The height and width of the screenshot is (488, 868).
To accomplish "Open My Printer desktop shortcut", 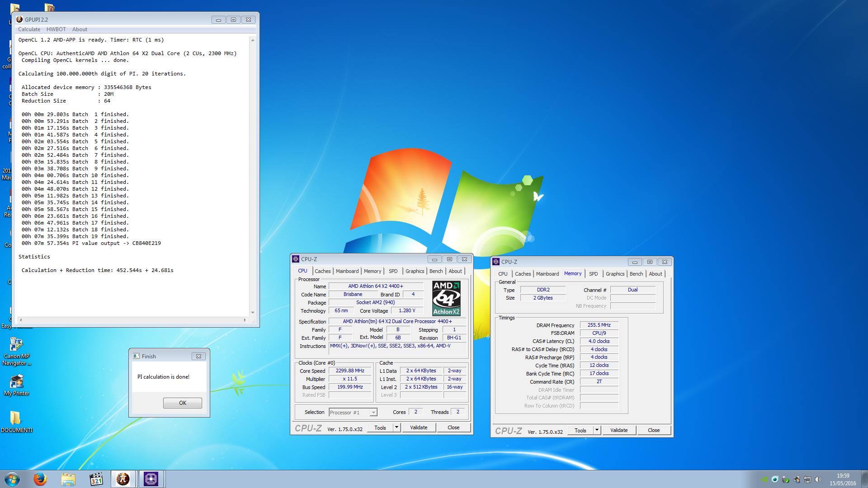I will coord(16,385).
